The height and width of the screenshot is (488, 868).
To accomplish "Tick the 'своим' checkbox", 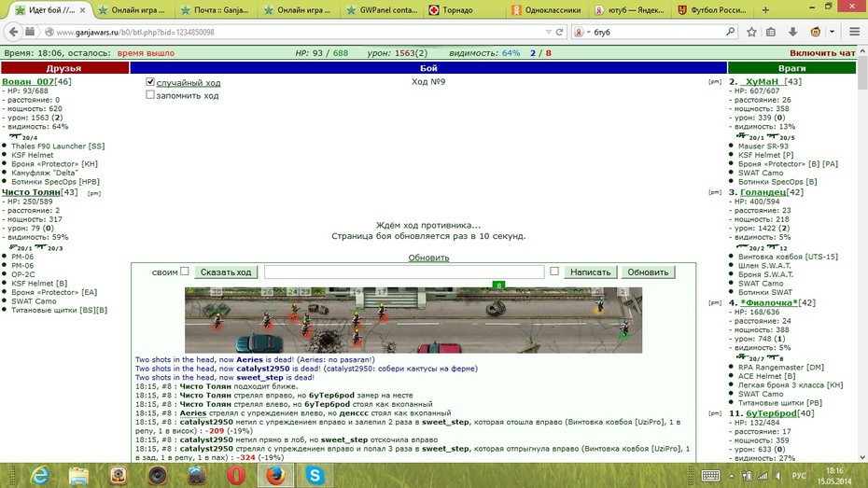I will (x=185, y=272).
